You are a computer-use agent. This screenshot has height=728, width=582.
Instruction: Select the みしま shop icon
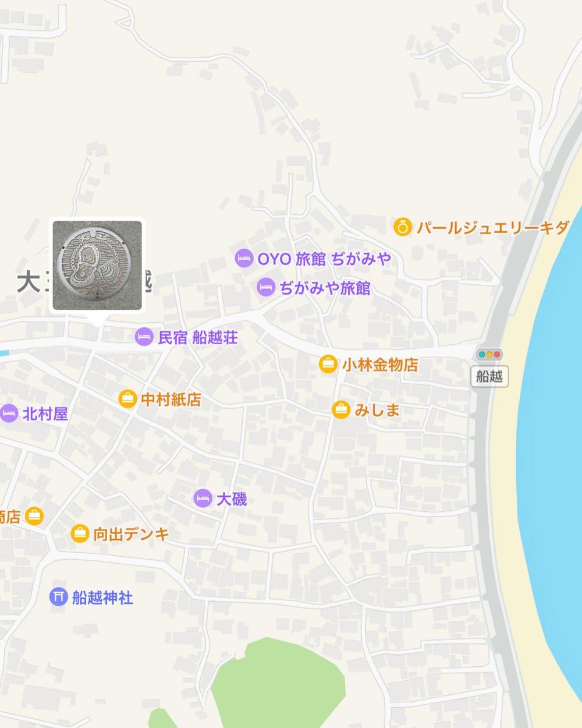click(340, 409)
